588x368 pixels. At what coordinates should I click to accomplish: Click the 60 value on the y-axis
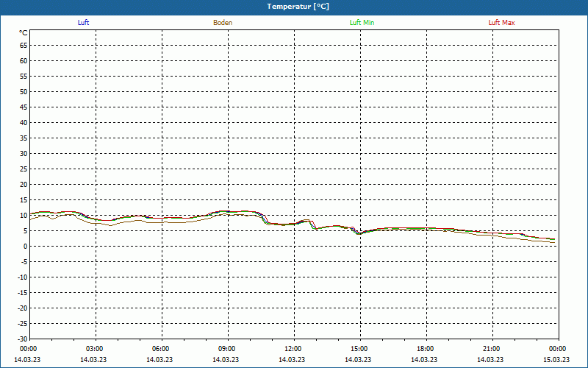tap(24, 61)
